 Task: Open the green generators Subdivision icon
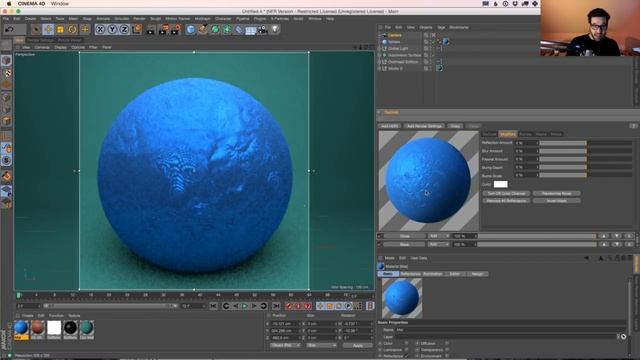(x=215, y=29)
